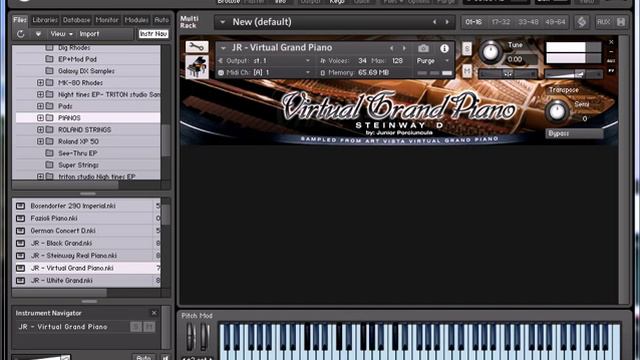Viewport: 640px width, 360px height.
Task: Show rack page 49-64
Action: click(556, 22)
